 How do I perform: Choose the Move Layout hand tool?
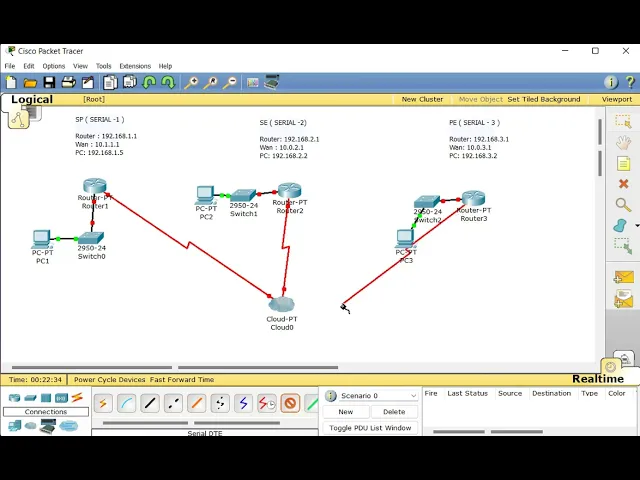click(623, 143)
